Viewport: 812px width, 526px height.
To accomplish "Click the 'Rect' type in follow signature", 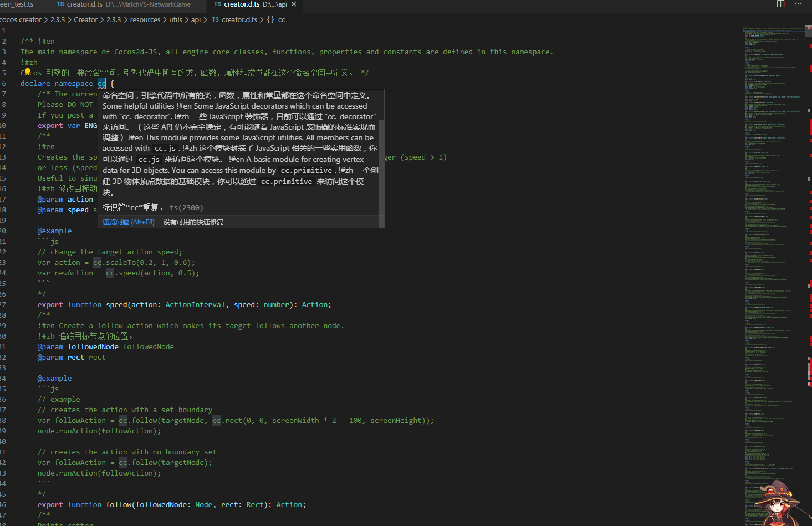I will pyautogui.click(x=255, y=504).
